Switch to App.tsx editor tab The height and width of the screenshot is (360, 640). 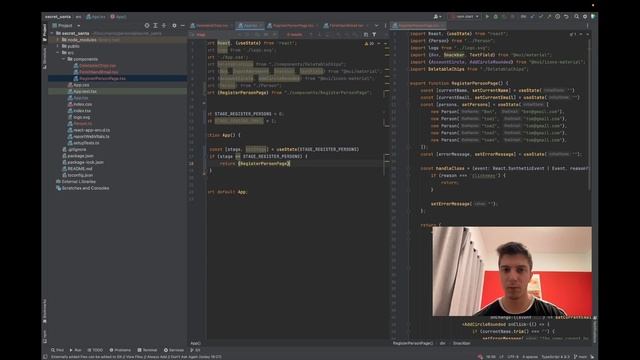click(x=250, y=26)
